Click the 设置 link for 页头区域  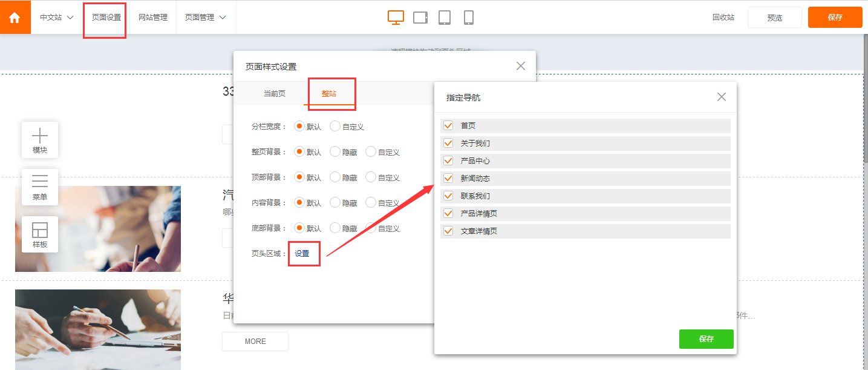coord(302,254)
